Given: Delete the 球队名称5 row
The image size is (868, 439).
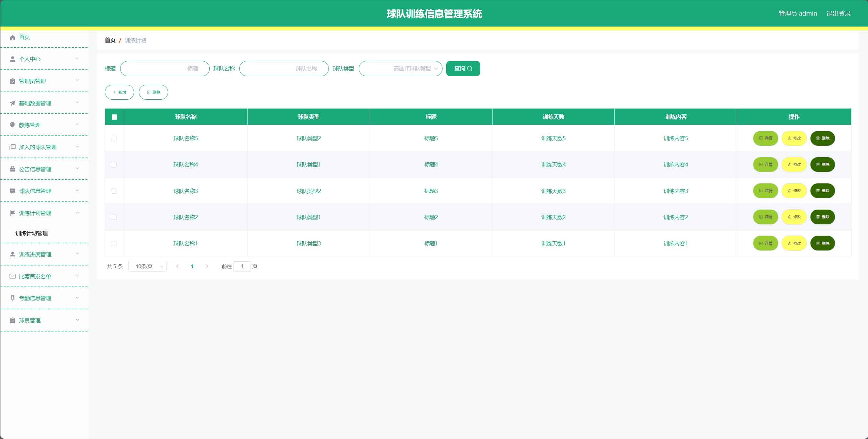Looking at the screenshot, I should [x=823, y=138].
